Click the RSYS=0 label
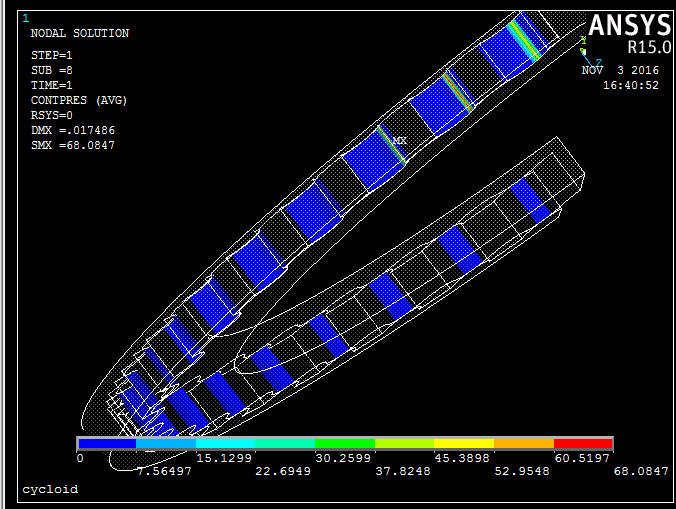676x509 pixels. (52, 116)
